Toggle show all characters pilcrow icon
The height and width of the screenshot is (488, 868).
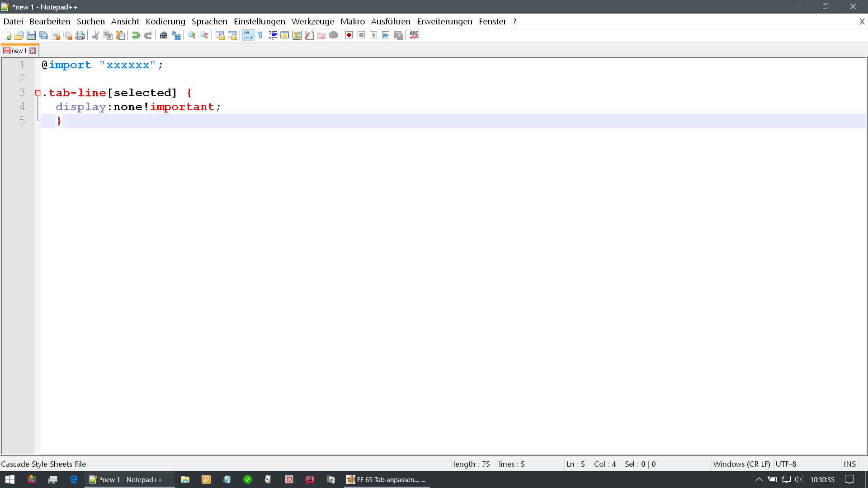(x=260, y=35)
